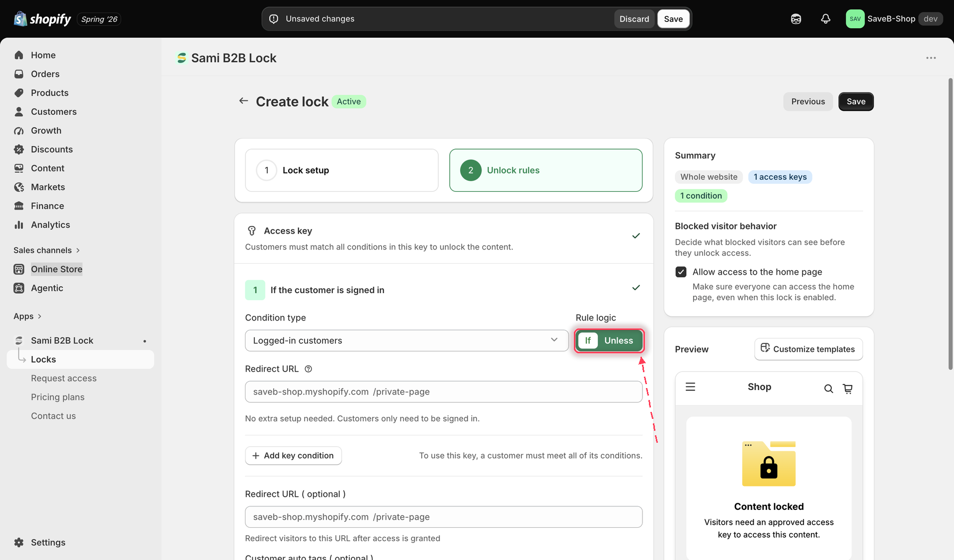
Task: Open the notifications bell icon
Action: pyautogui.click(x=825, y=19)
